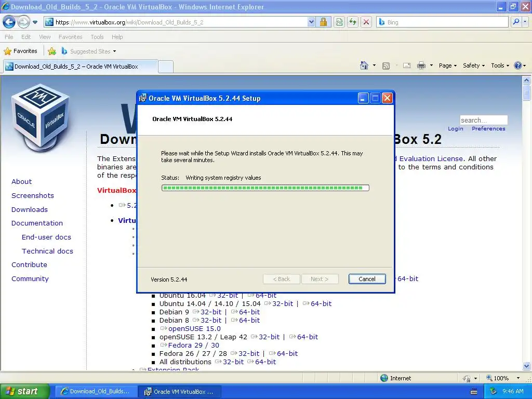Open the Downloads sidebar link
Viewport: 532px width, 399px height.
click(30, 210)
